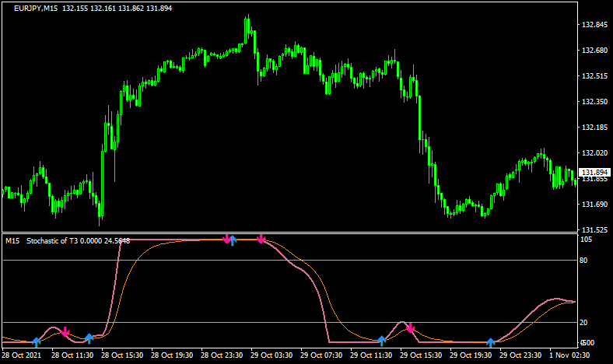Select the blue up arrow above 28 Oct 11:30
The height and width of the screenshot is (364, 613).
click(x=89, y=338)
